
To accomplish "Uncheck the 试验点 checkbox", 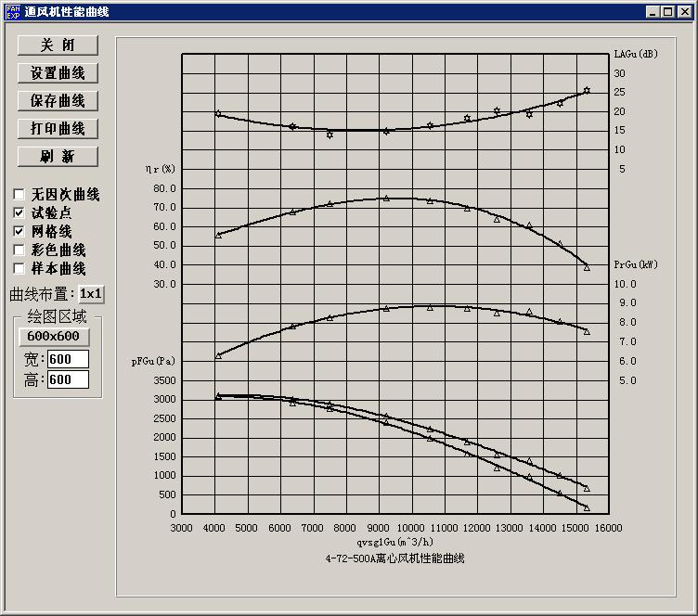I will click(x=19, y=213).
